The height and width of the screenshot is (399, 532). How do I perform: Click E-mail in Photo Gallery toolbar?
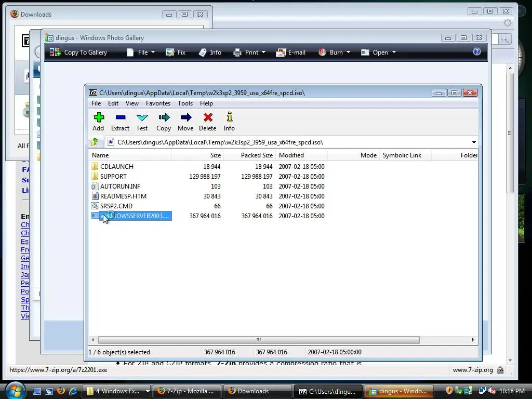tap(291, 52)
